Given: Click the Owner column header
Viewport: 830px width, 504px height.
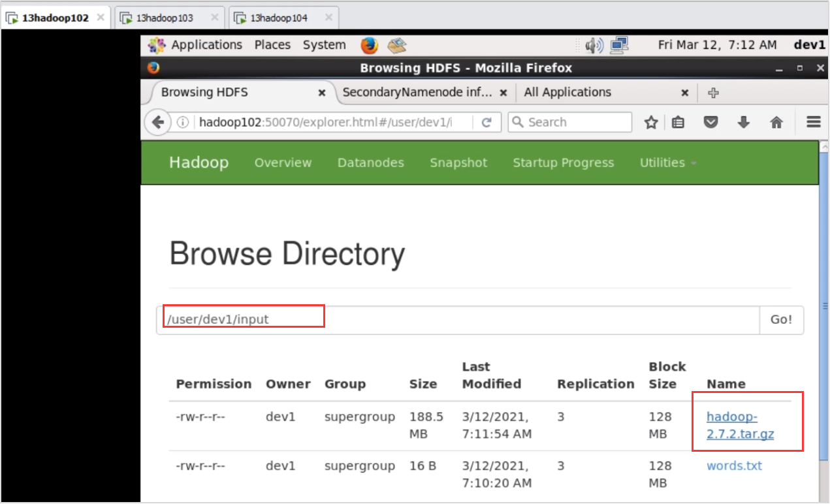Looking at the screenshot, I should (288, 384).
